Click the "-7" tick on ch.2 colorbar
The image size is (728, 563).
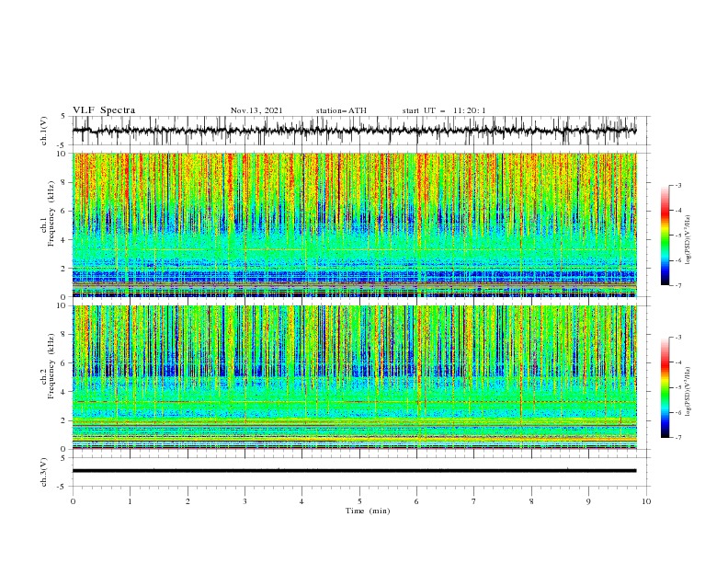point(678,437)
